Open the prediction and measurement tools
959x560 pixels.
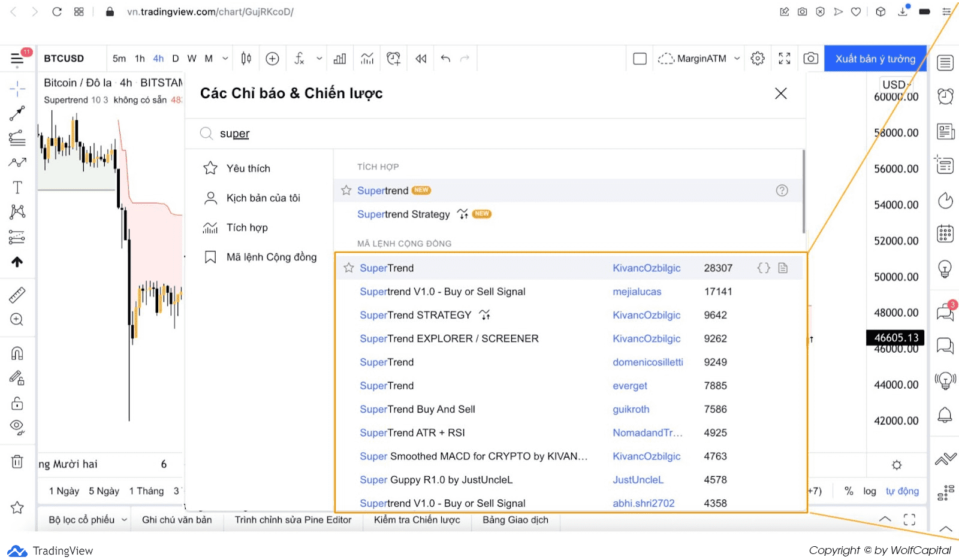17,237
